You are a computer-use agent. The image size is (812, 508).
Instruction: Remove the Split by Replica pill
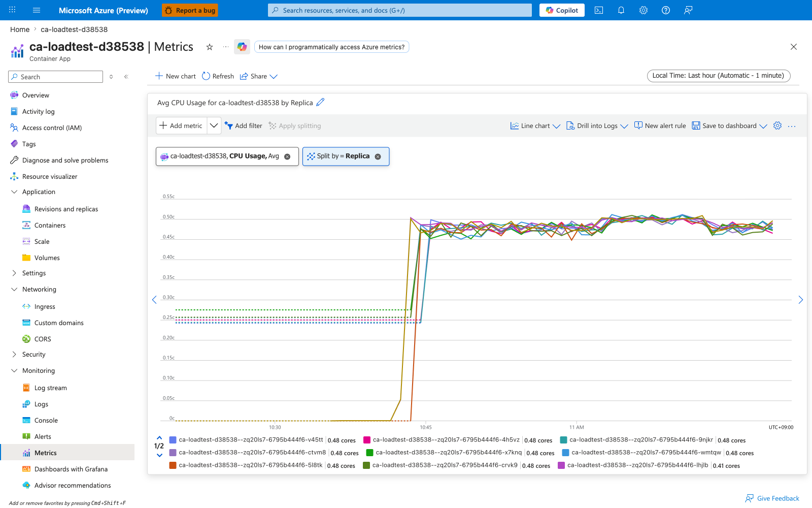click(x=378, y=156)
